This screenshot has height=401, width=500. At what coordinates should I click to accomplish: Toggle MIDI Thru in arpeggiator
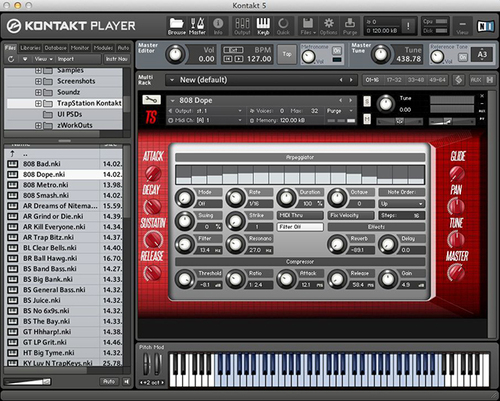pyautogui.click(x=300, y=215)
